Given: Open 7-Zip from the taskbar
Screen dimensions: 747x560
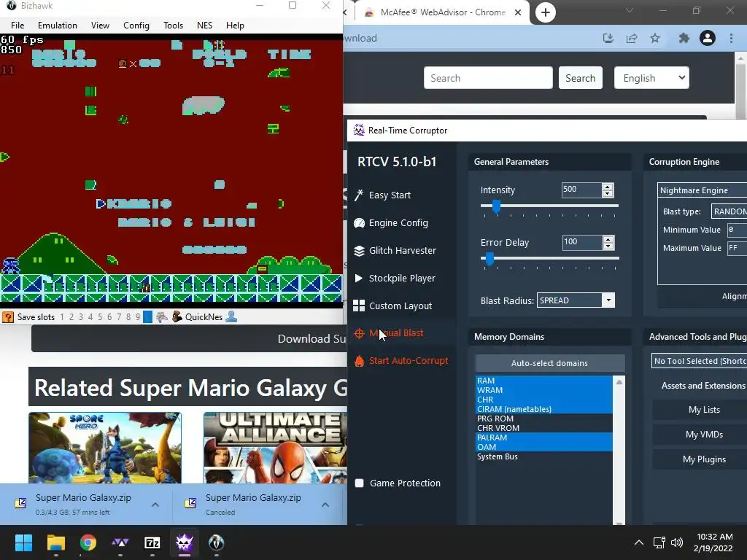Looking at the screenshot, I should point(152,542).
